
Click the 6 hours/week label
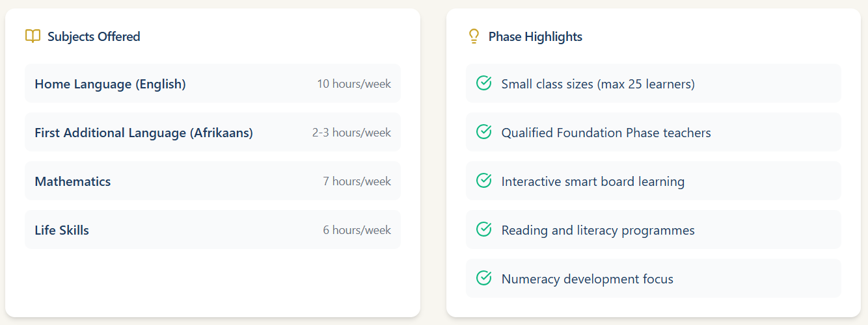[357, 230]
